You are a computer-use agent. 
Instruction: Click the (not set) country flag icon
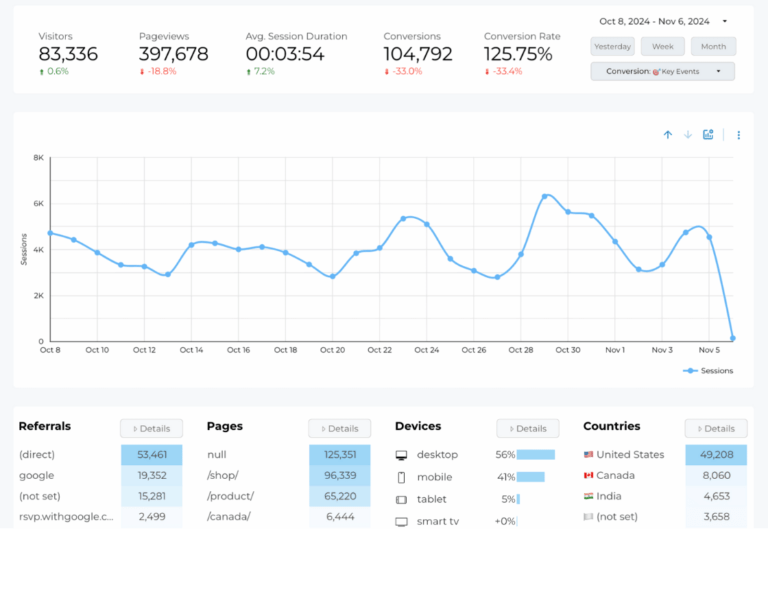[588, 517]
